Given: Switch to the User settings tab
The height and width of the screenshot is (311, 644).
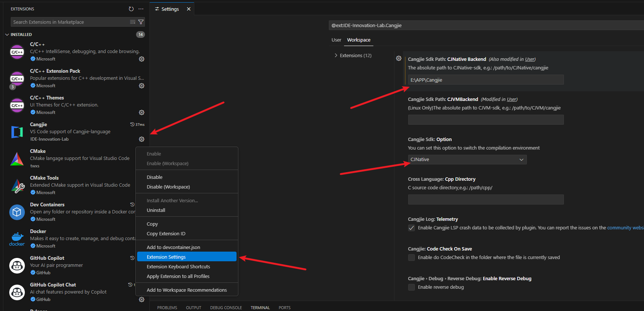Looking at the screenshot, I should point(336,40).
